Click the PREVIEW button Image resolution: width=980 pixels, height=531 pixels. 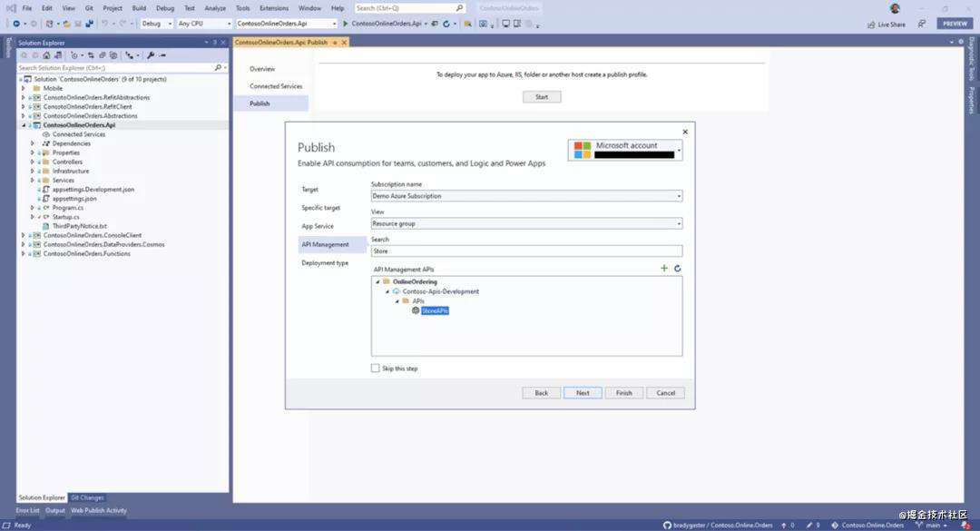pos(955,24)
